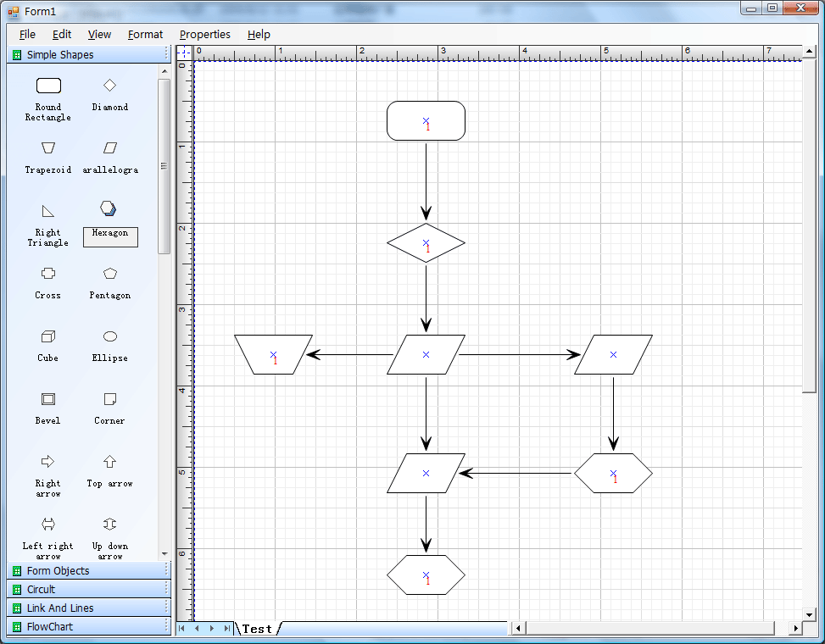Viewport: 825px width, 644px height.
Task: Switch to the Test page tab
Action: pos(258,629)
